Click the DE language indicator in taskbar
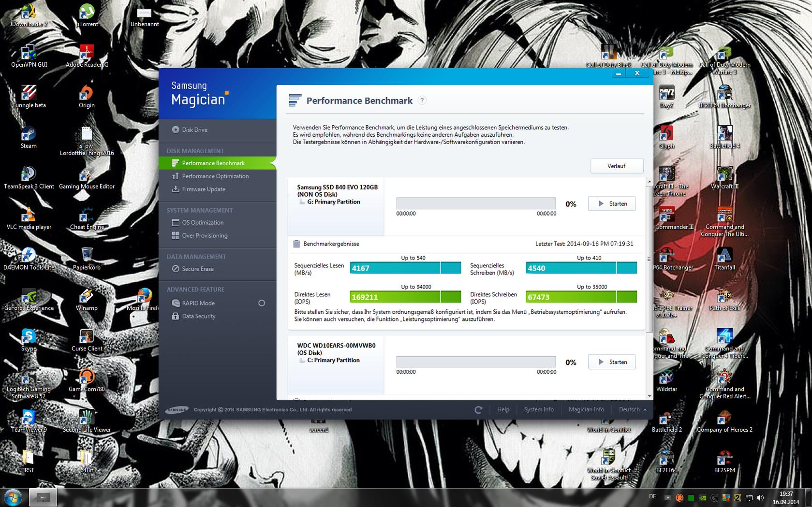Screen dimensions: 812x507 (x=652, y=496)
